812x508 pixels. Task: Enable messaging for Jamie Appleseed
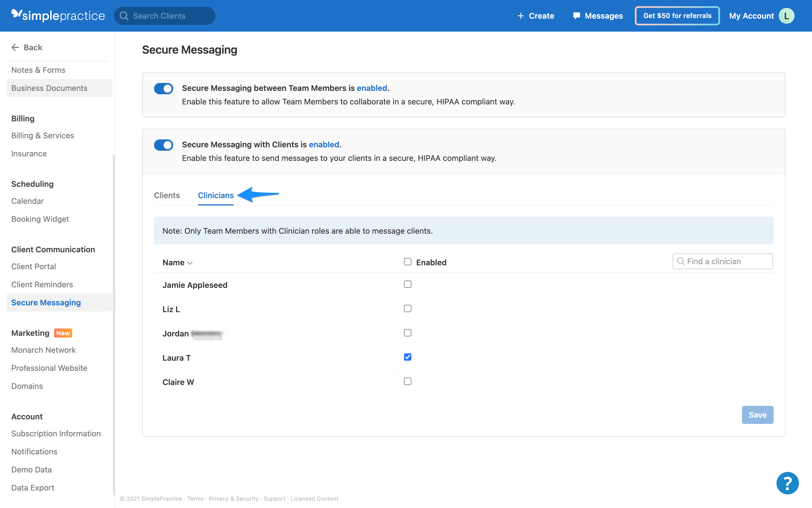pyautogui.click(x=407, y=284)
